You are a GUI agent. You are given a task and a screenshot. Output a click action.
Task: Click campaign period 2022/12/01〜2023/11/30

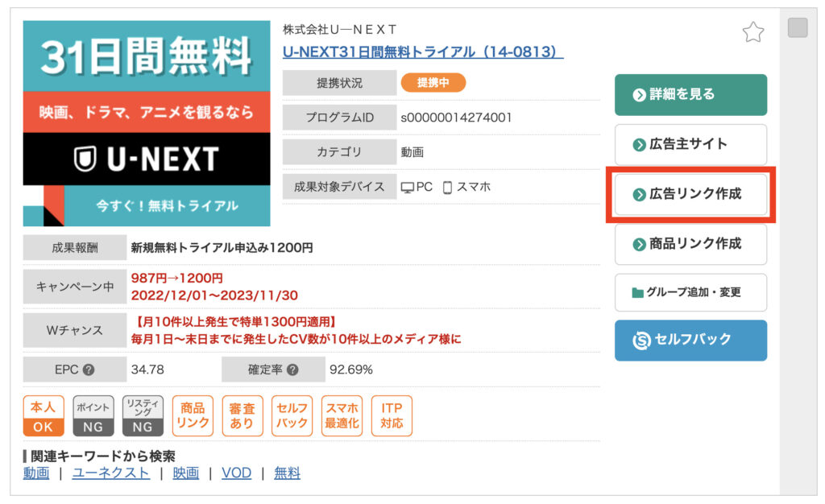(x=214, y=295)
